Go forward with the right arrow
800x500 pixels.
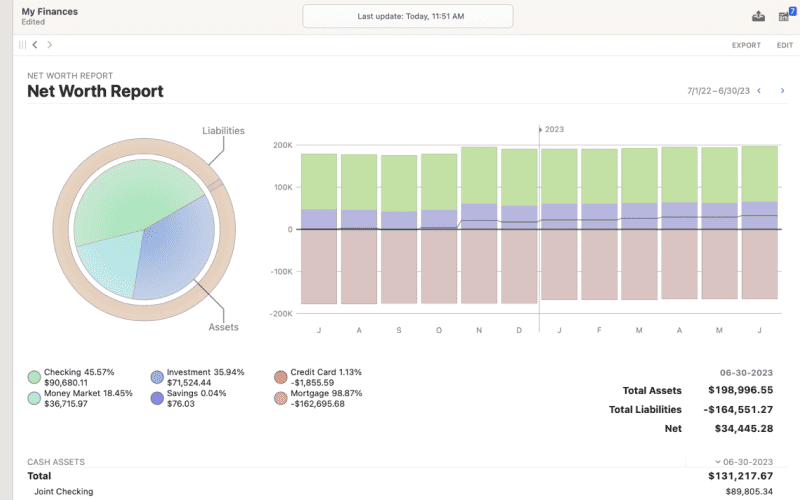(x=50, y=45)
